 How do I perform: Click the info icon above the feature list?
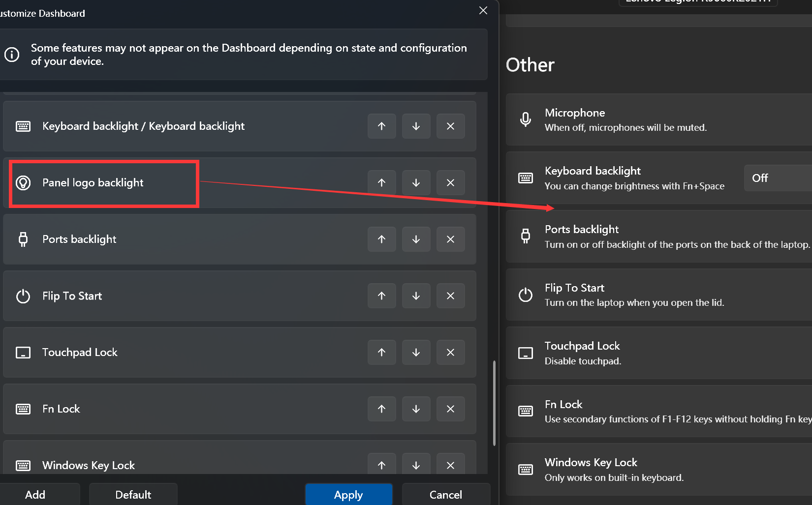coord(12,55)
